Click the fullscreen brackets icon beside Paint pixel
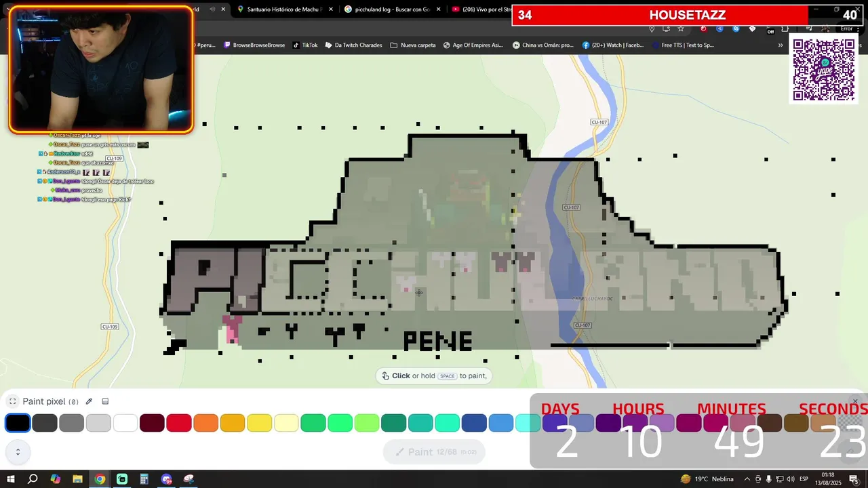Screen dimensions: 868x488 coord(12,401)
